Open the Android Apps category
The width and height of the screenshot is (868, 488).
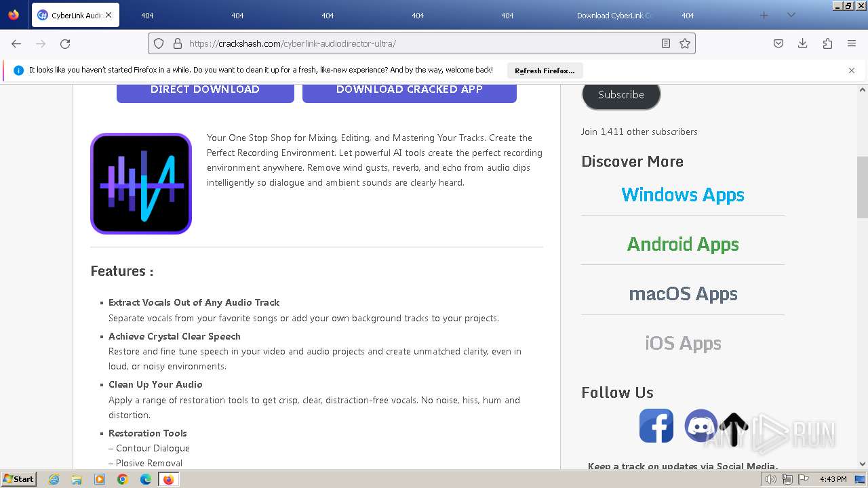[683, 244]
